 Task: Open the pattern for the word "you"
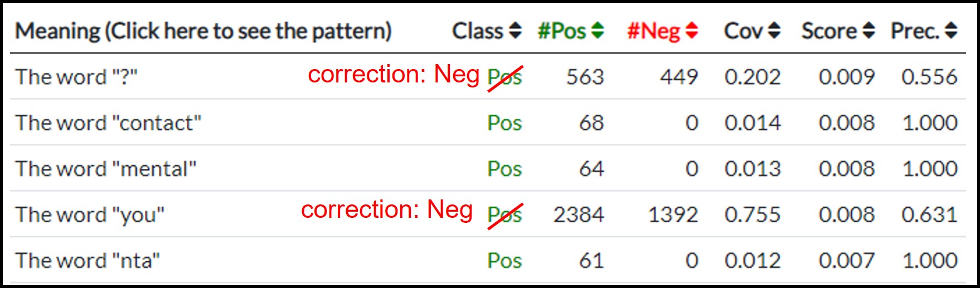click(90, 214)
